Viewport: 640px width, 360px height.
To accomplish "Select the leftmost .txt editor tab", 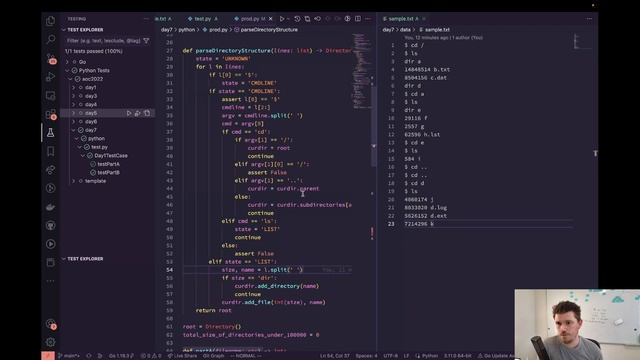I will [163, 19].
